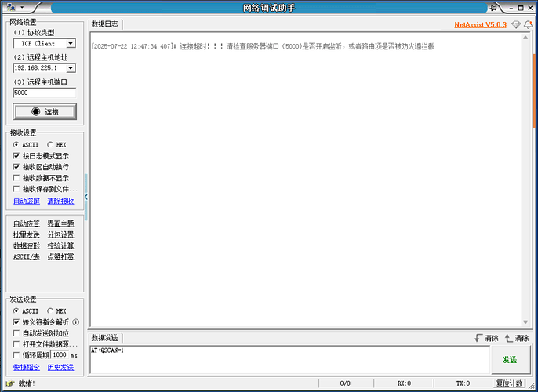Toggle 转义符指令解析 checkbox

pyautogui.click(x=16, y=322)
